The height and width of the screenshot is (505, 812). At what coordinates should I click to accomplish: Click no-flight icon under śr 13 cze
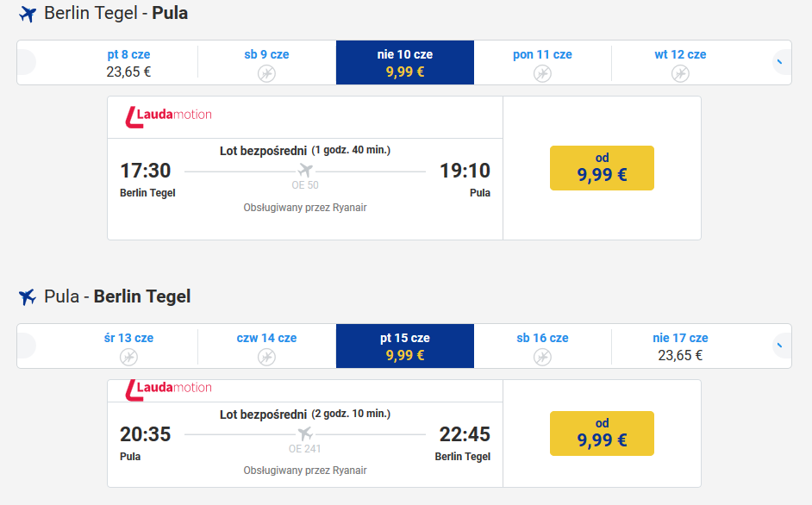click(129, 357)
